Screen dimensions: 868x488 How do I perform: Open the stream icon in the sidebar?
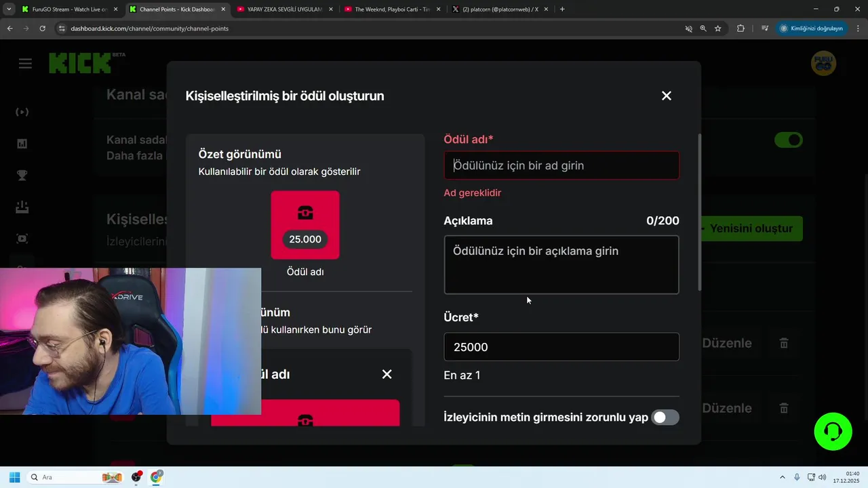[22, 112]
